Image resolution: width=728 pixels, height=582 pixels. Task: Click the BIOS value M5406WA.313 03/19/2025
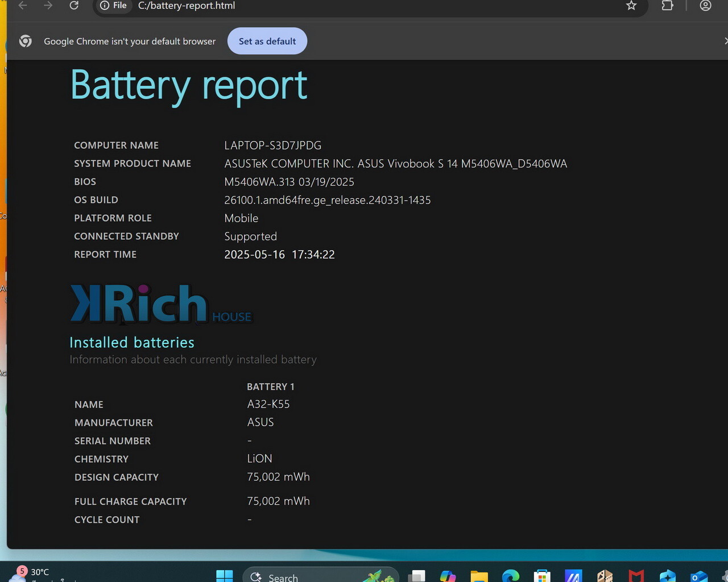click(289, 182)
